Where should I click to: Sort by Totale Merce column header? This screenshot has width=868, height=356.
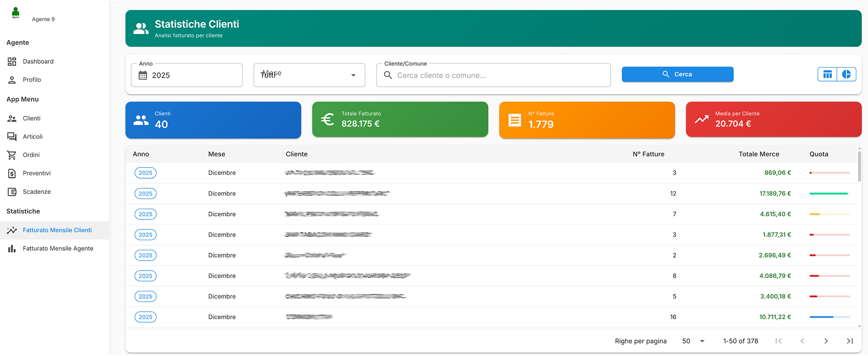click(759, 154)
